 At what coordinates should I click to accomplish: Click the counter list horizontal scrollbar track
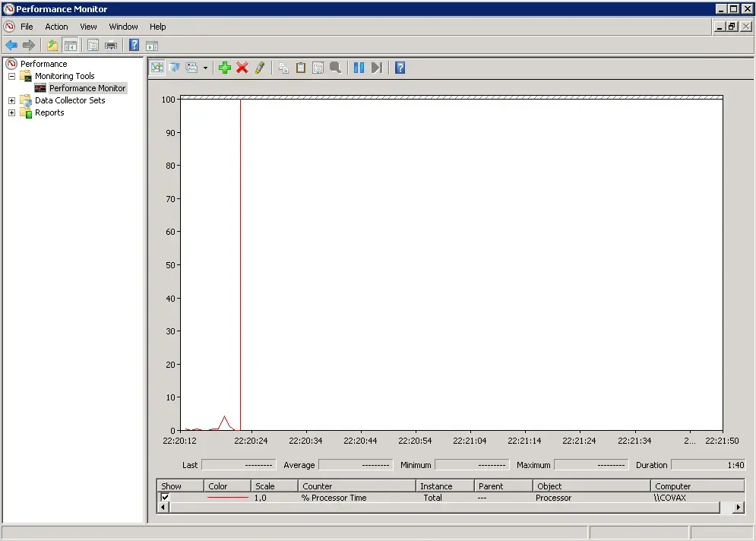pyautogui.click(x=726, y=508)
